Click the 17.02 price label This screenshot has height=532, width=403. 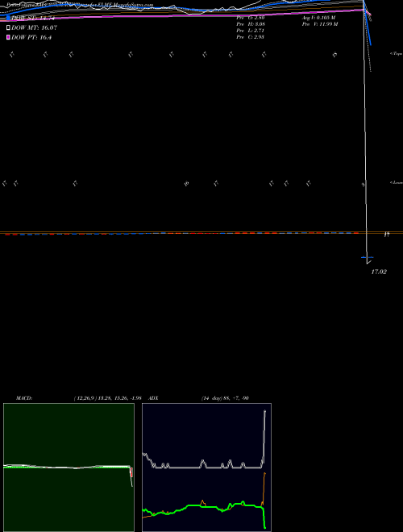click(x=379, y=272)
